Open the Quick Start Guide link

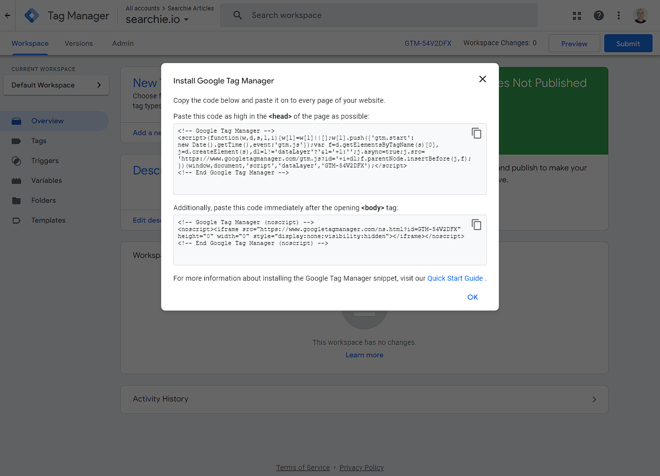coord(455,278)
